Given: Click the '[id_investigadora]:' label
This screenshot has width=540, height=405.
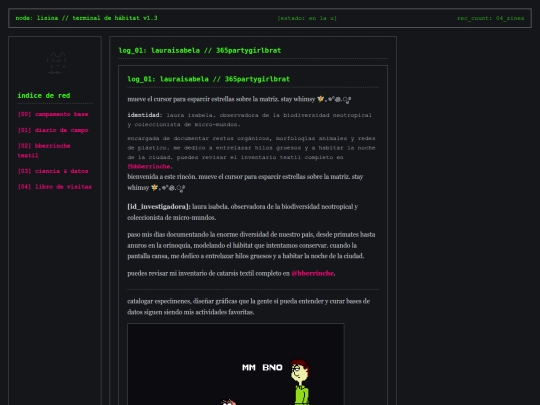Looking at the screenshot, I should (x=159, y=207).
